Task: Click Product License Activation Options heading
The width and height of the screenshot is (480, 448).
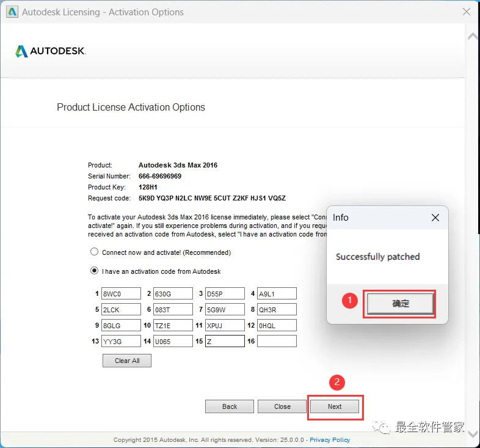Action: (x=131, y=107)
